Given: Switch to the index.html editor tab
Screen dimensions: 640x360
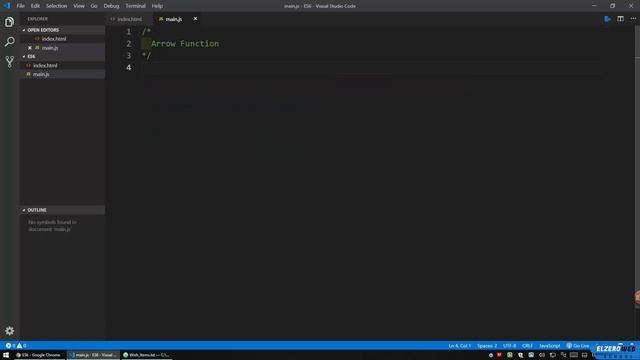Looking at the screenshot, I should point(129,19).
